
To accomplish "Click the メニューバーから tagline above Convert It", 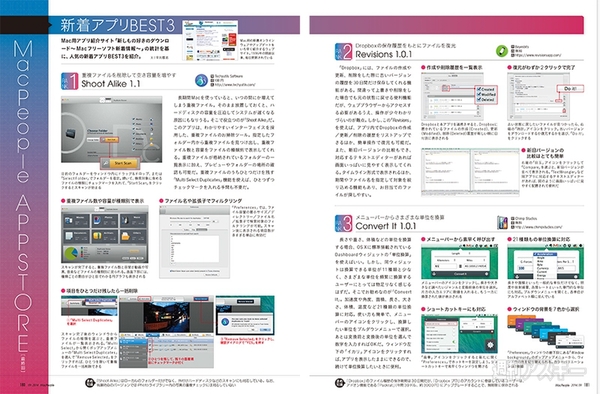I will [400, 217].
